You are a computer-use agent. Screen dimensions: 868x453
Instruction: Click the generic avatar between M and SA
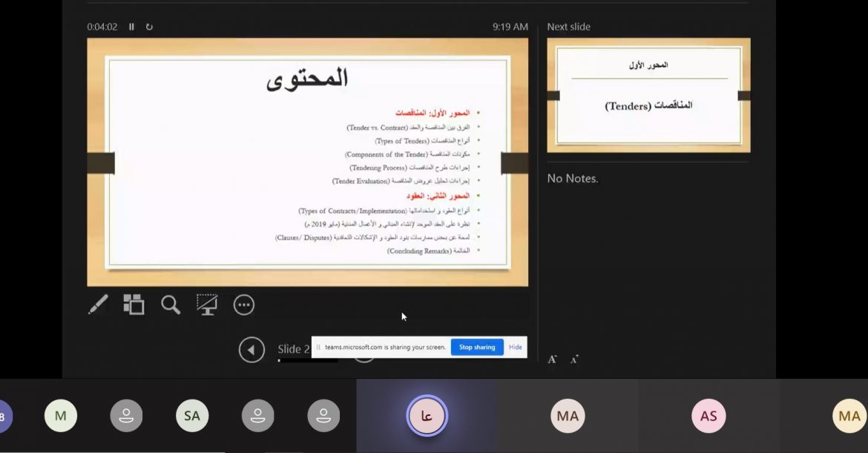[x=126, y=415]
